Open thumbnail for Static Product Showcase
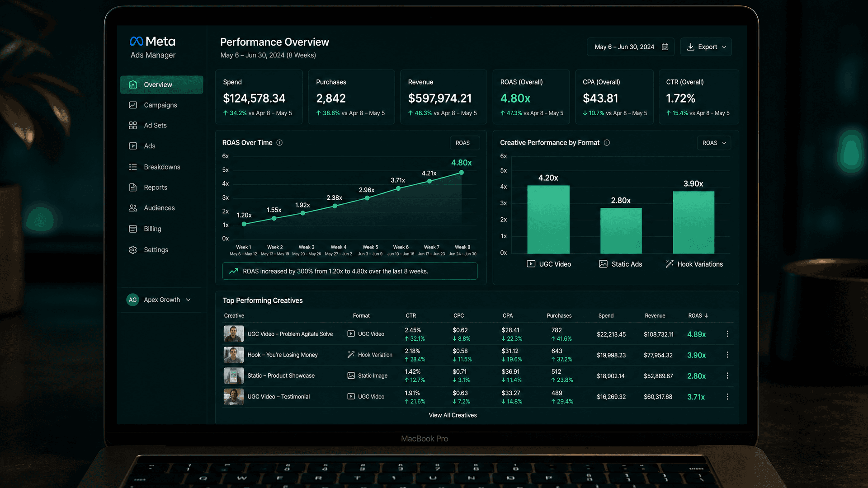Image resolution: width=868 pixels, height=488 pixels. pos(234,376)
